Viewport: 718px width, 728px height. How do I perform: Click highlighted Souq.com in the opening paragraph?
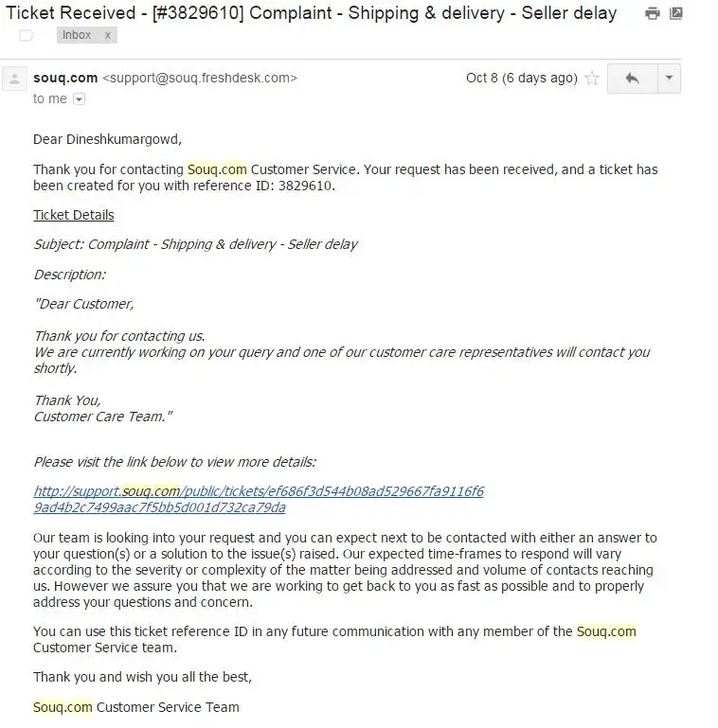point(217,169)
